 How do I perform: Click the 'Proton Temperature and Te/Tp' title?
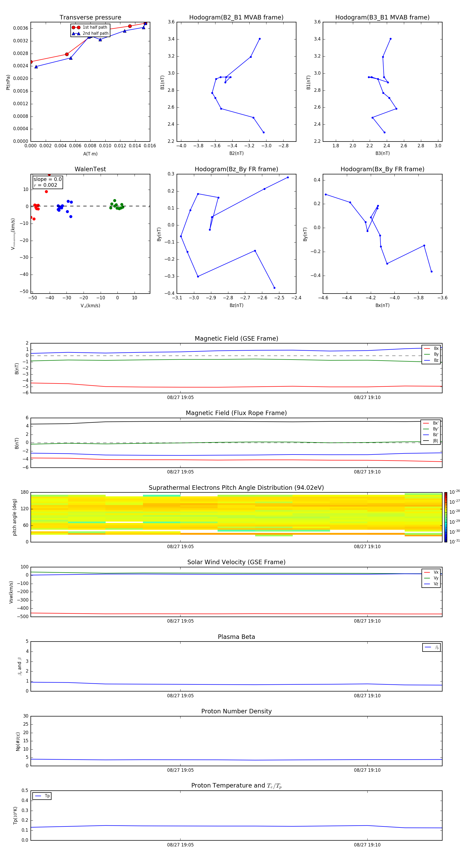pyautogui.click(x=236, y=786)
